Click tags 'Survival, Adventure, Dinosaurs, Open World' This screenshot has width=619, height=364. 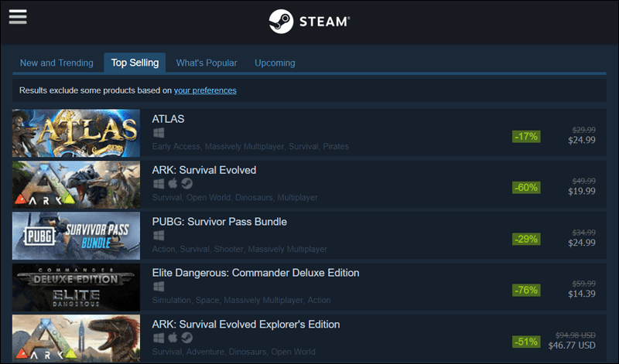234,352
